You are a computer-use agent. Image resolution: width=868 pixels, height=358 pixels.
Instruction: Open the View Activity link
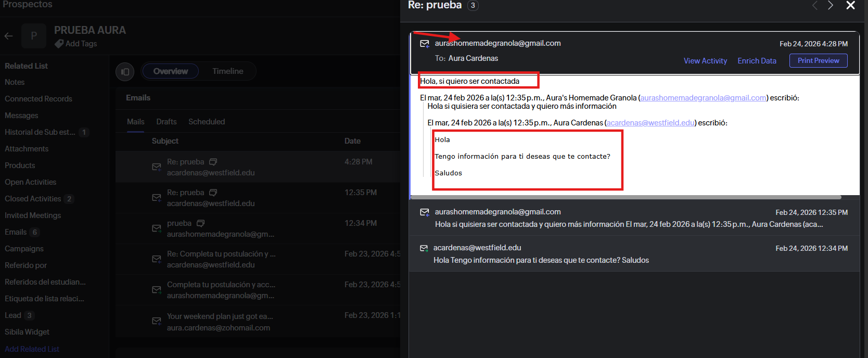point(705,61)
